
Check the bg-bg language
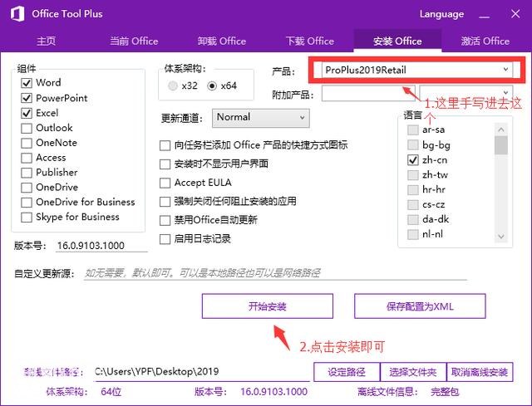tap(413, 145)
